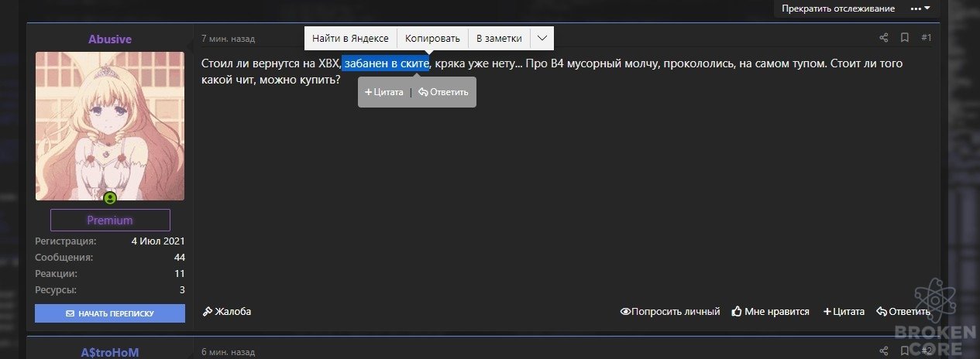The height and width of the screenshot is (359, 980).
Task: Open the three-dots thread options dropdown
Action: pos(920,9)
